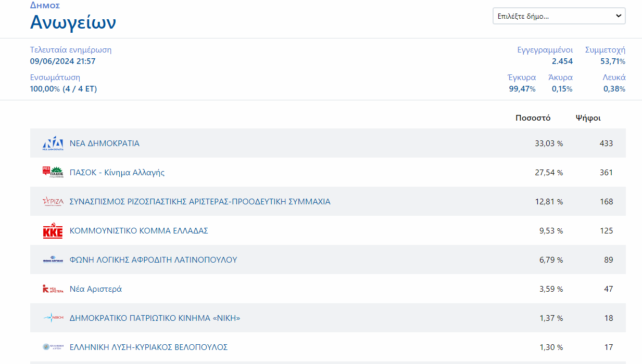The image size is (642, 364).
Task: Click the ΣΥΡΙΖΑ party logo
Action: click(53, 202)
